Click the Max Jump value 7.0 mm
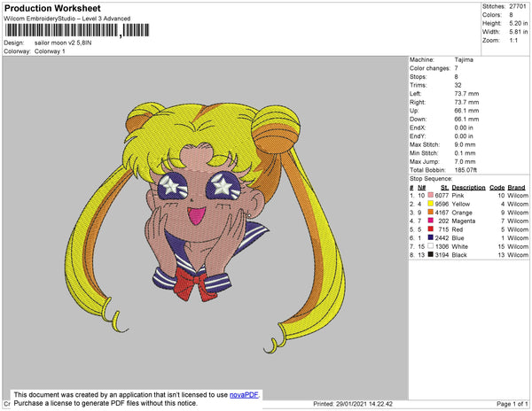Viewport: 532px width, 411px height. [465, 161]
